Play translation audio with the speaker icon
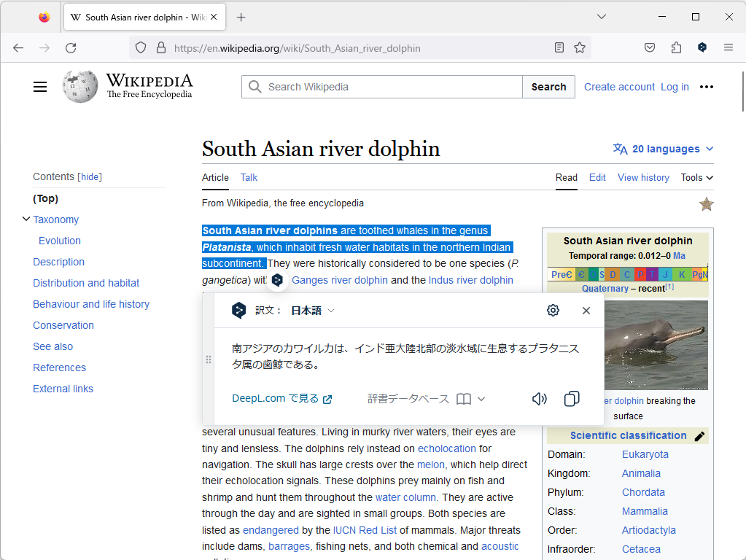 pyautogui.click(x=539, y=398)
